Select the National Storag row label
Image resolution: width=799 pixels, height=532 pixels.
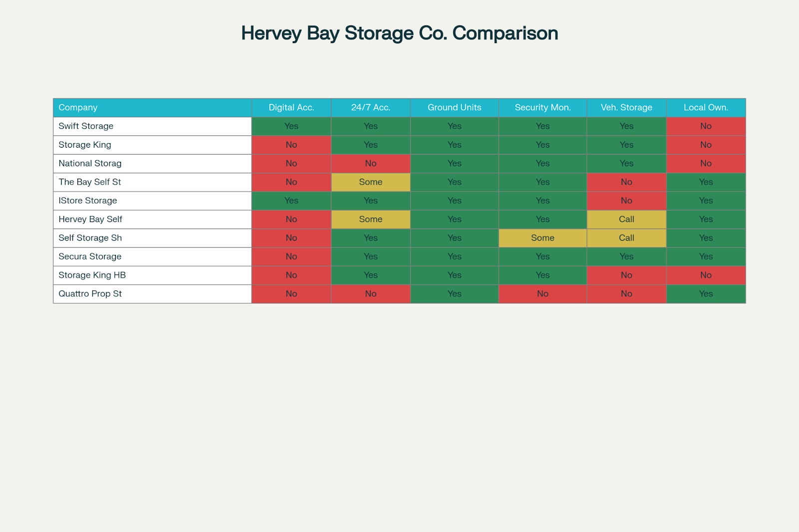pos(89,163)
